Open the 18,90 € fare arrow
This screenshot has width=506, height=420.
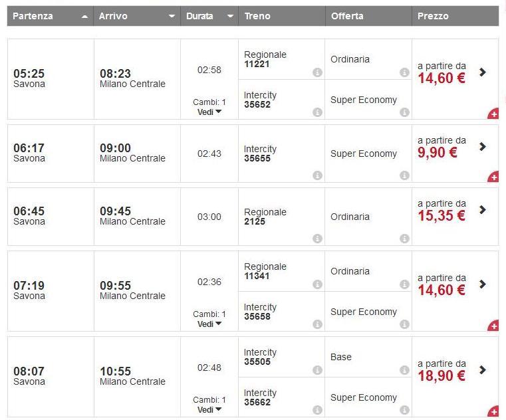click(x=483, y=369)
